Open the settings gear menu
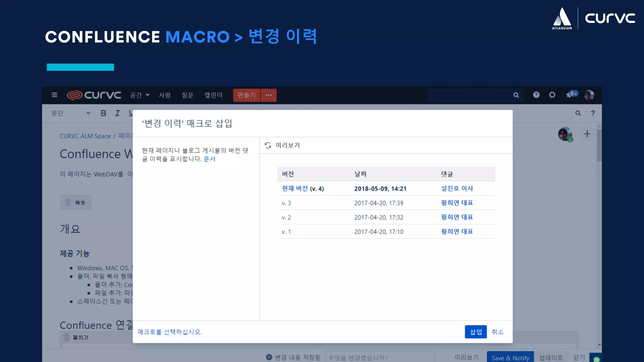This screenshot has width=644, height=362. point(552,95)
